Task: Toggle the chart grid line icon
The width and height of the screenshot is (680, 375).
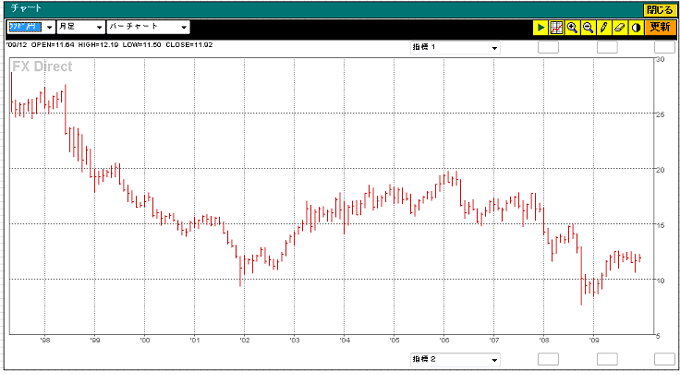Action: pos(556,28)
